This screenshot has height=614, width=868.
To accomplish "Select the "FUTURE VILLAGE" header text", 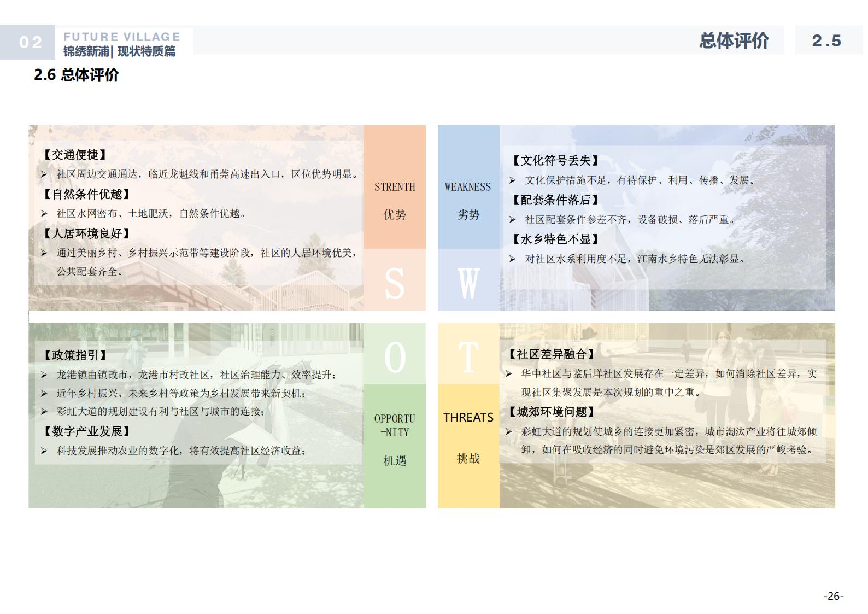I will (x=122, y=37).
